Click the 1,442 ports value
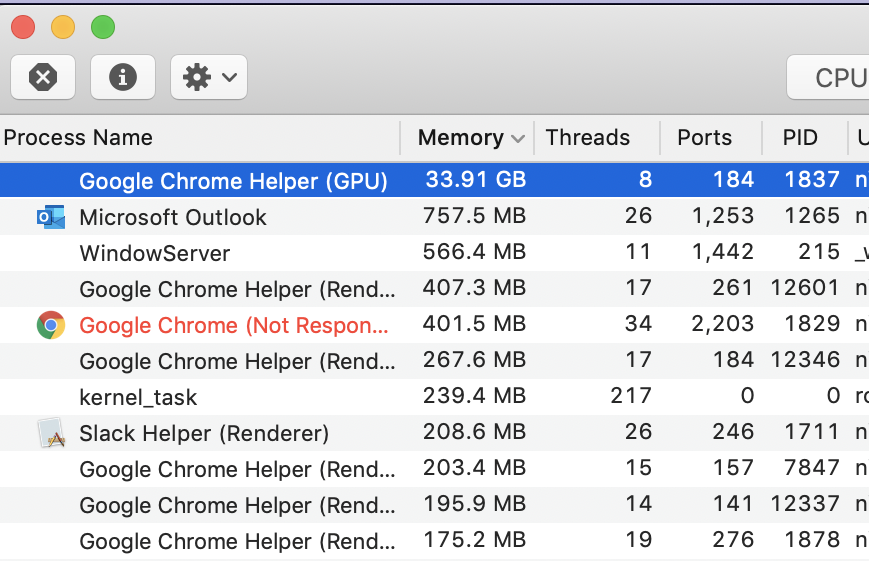Viewport: 869px width, 561px height. [x=723, y=252]
